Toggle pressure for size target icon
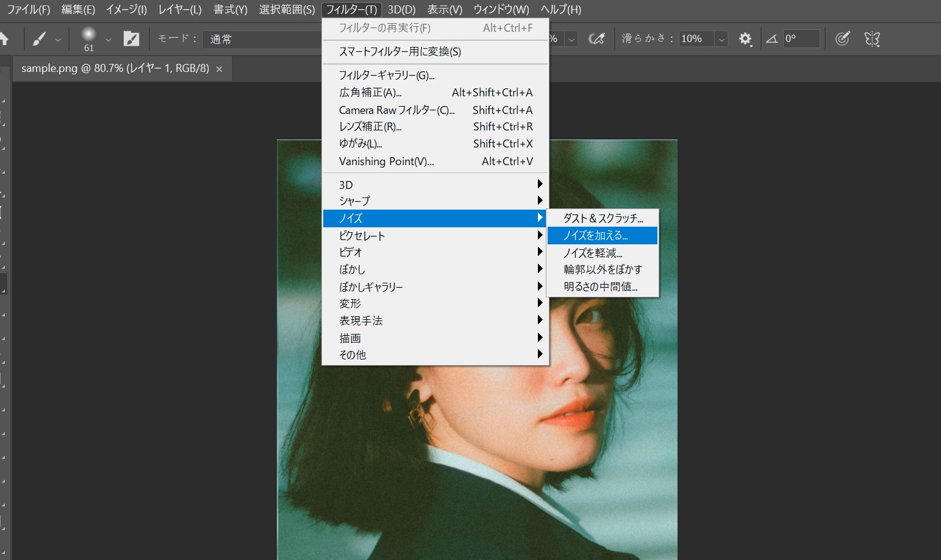 (842, 39)
